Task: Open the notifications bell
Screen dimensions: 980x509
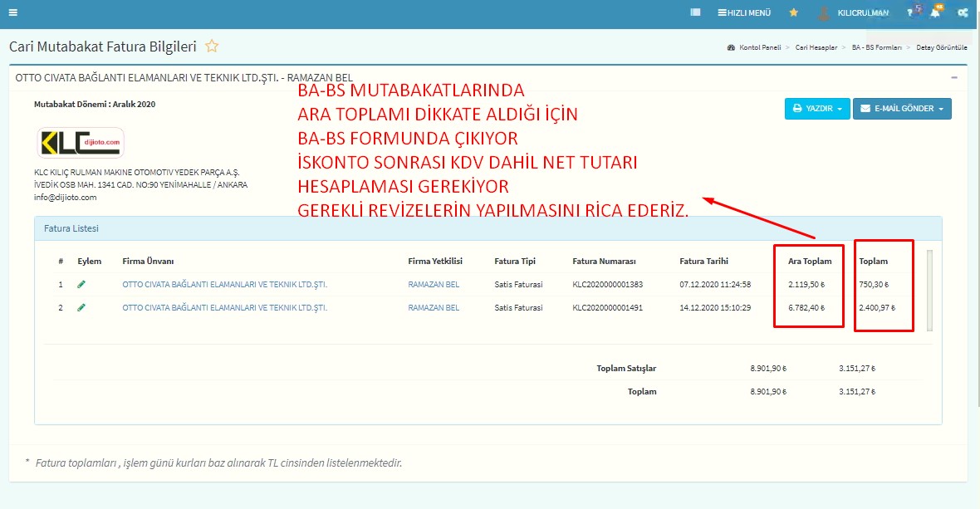Action: tap(936, 12)
